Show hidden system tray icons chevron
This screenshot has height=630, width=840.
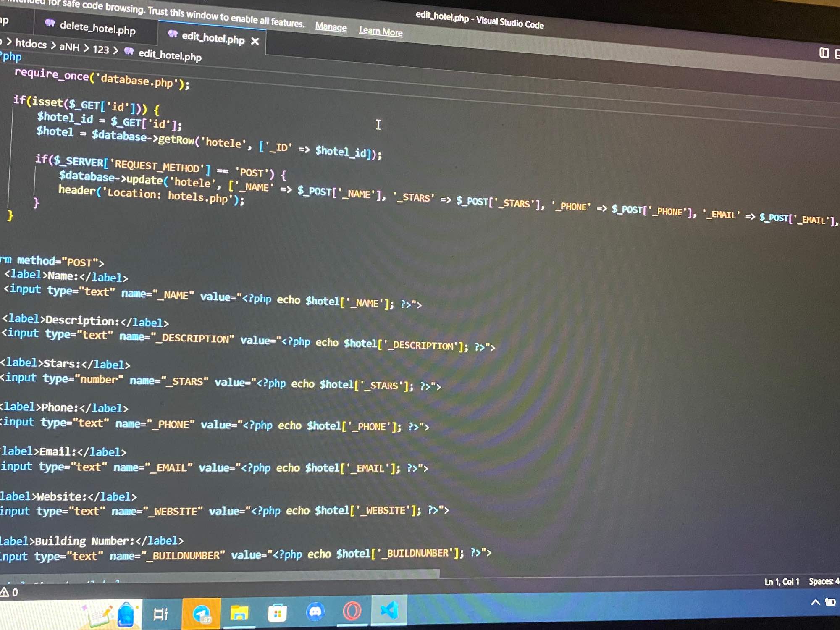pyautogui.click(x=815, y=602)
